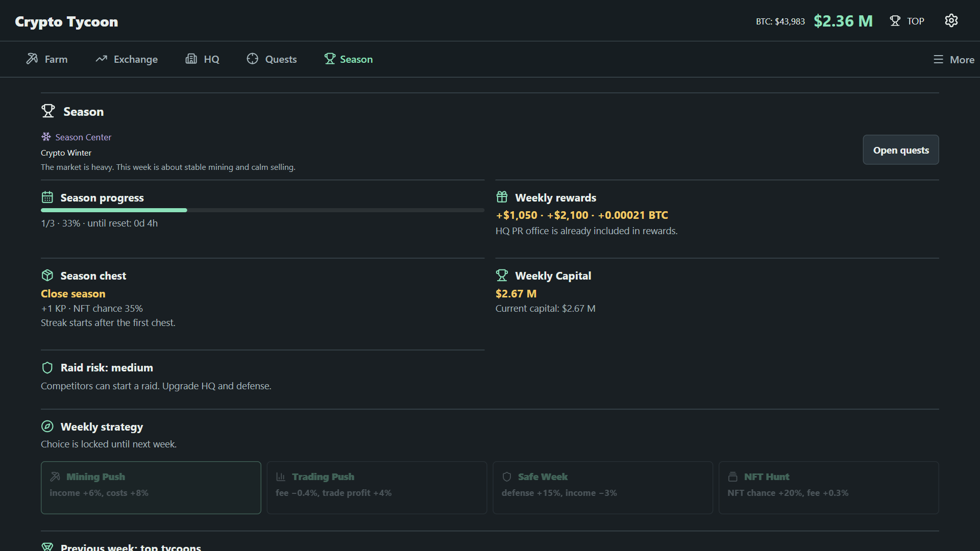
Task: Click the Crypto Winter season name
Action: pos(66,153)
